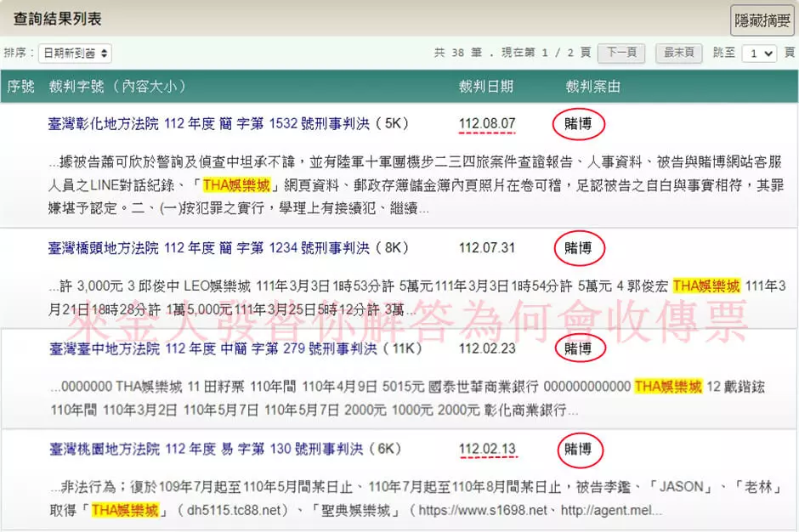Click the 查詢結果列表 title bar

(x=59, y=18)
